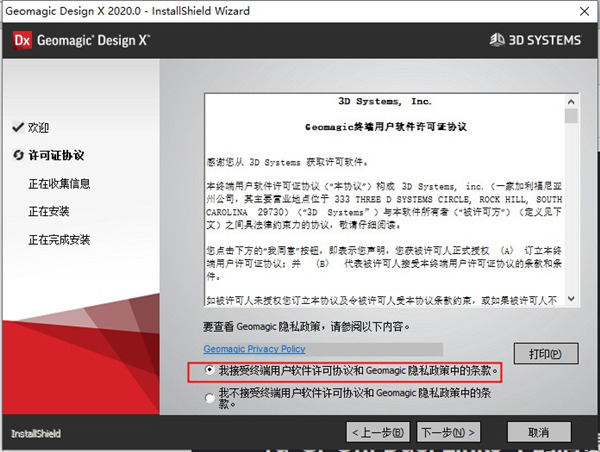Click the 3D Systems logo icon
Image resolution: width=600 pixels, height=452 pixels.
[x=497, y=40]
